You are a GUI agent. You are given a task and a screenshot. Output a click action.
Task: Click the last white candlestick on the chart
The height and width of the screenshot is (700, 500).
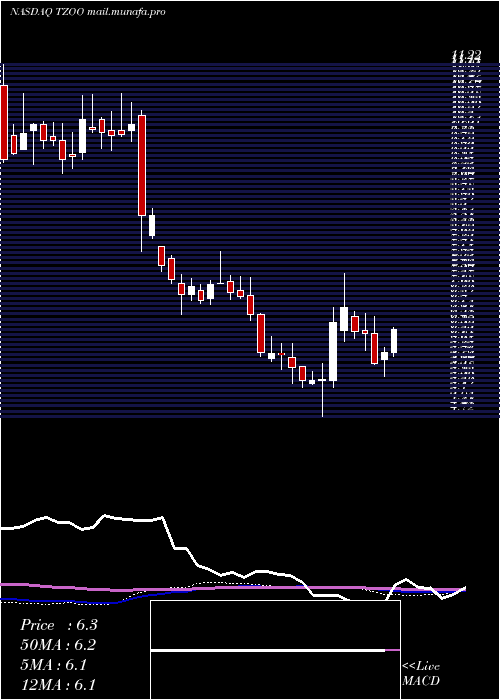pos(394,341)
